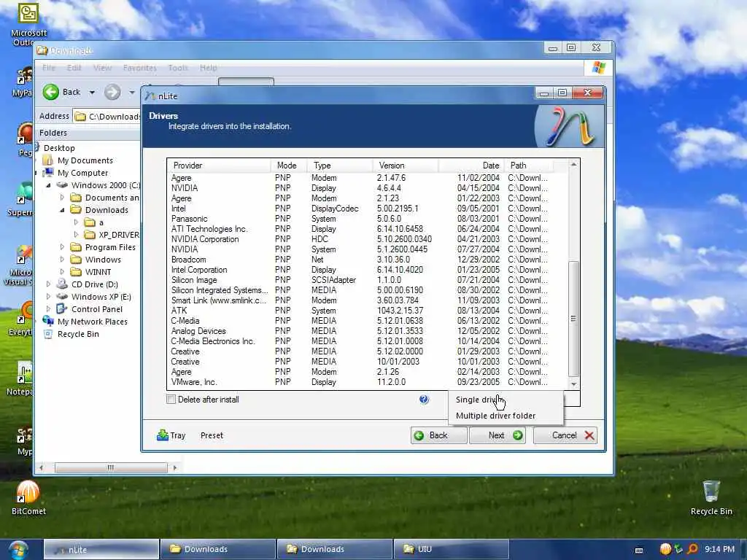Click the Tray icon button in nLite
747x560 pixels.
tap(171, 435)
